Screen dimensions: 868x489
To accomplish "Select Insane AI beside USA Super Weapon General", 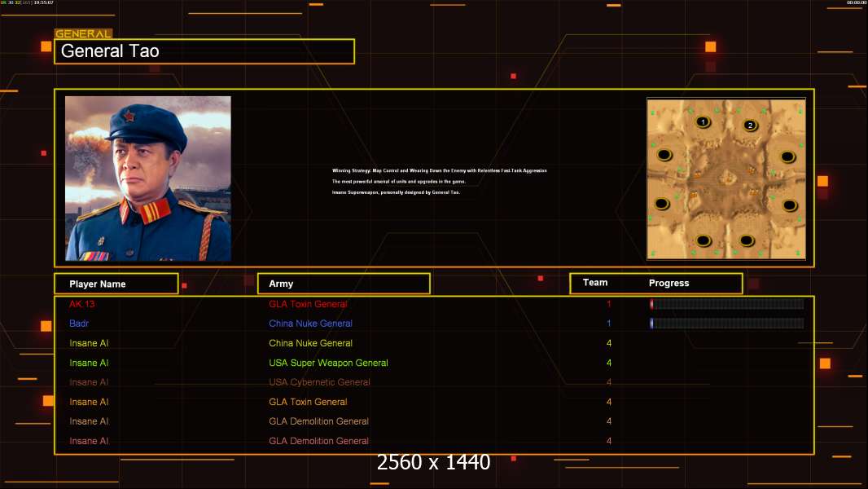I will [89, 363].
